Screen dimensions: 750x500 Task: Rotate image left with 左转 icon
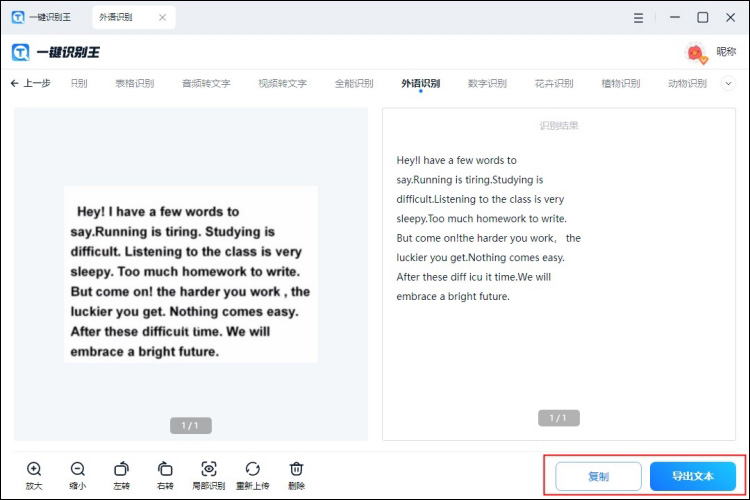coord(121,469)
